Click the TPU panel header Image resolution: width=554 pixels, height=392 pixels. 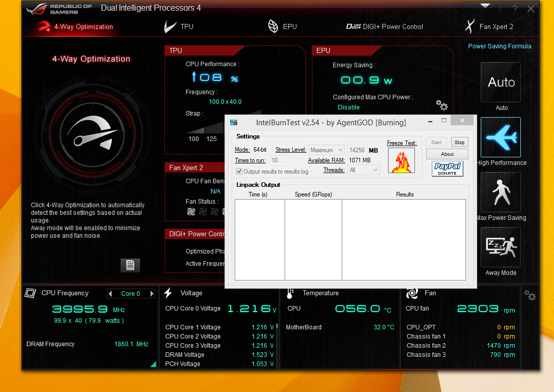click(x=204, y=50)
